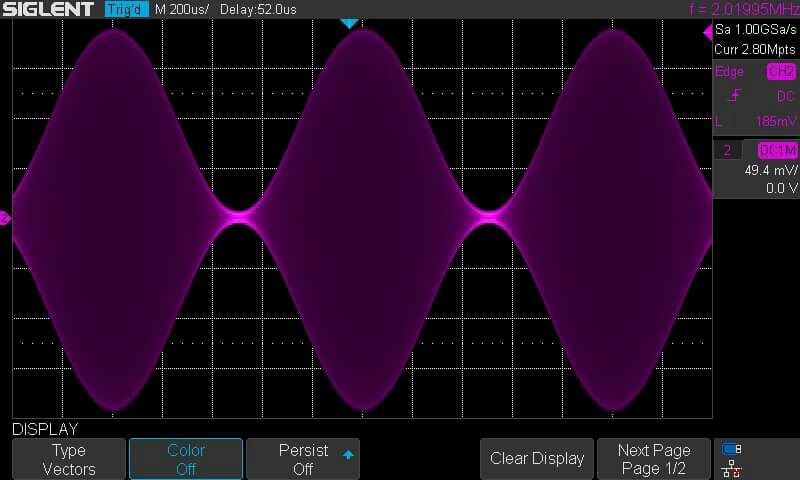800x480 pixels.
Task: Click the USB connection status icon
Action: [731, 449]
